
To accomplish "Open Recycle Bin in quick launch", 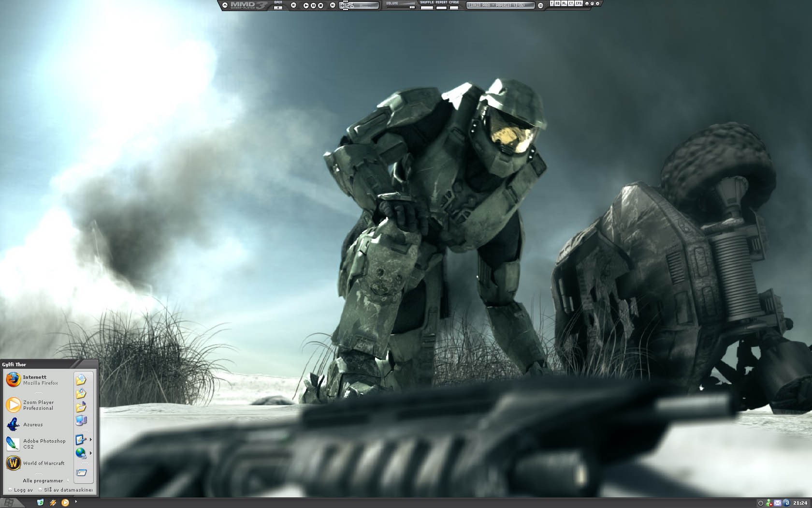I will [41, 503].
